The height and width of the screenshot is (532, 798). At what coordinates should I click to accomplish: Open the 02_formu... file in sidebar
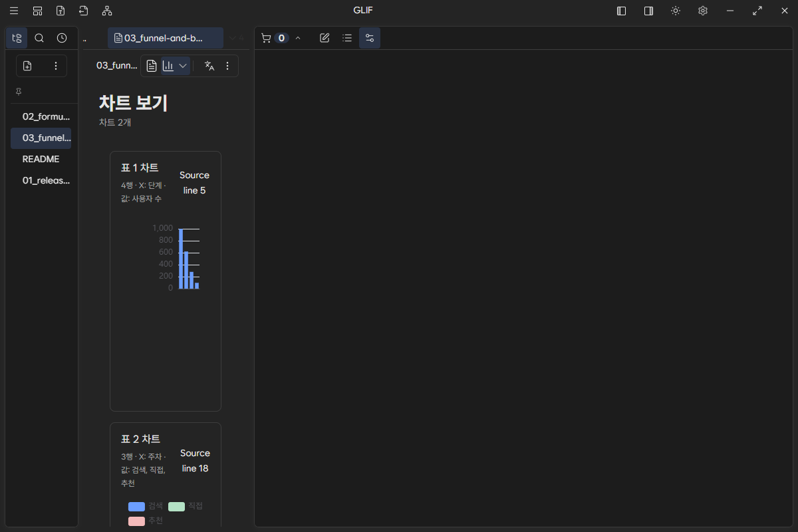click(x=41, y=116)
